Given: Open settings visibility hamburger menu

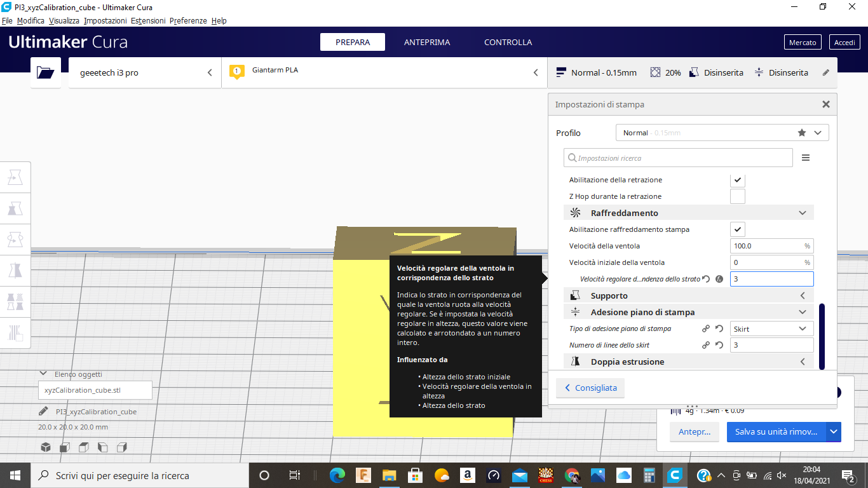Looking at the screenshot, I should (x=806, y=158).
